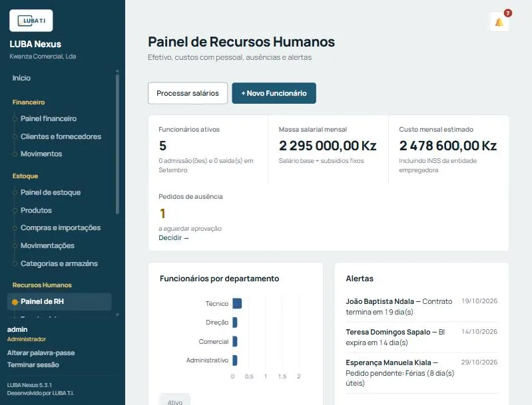The width and height of the screenshot is (532, 405).
Task: Click the Direção bar in the chart
Action: click(235, 323)
